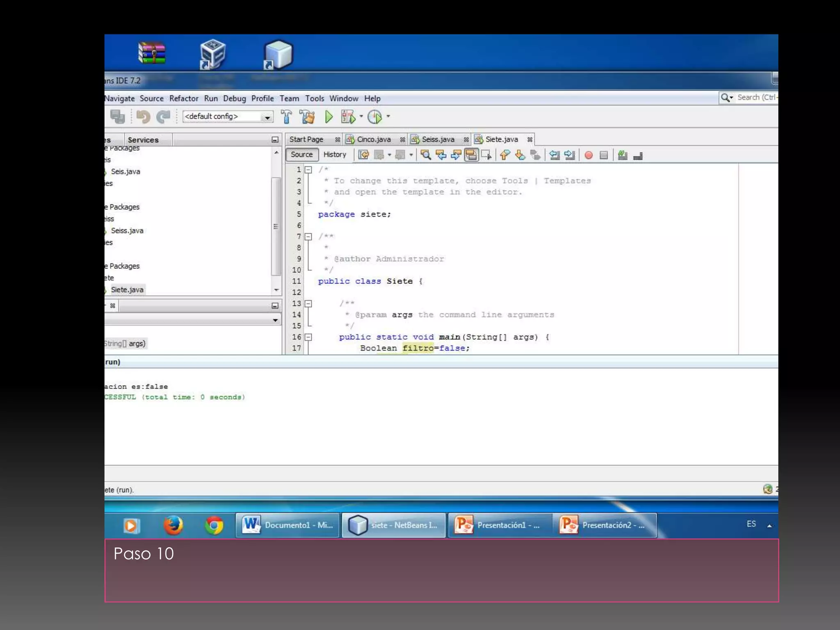The height and width of the screenshot is (630, 840).
Task: Switch editor to History view
Action: click(335, 155)
